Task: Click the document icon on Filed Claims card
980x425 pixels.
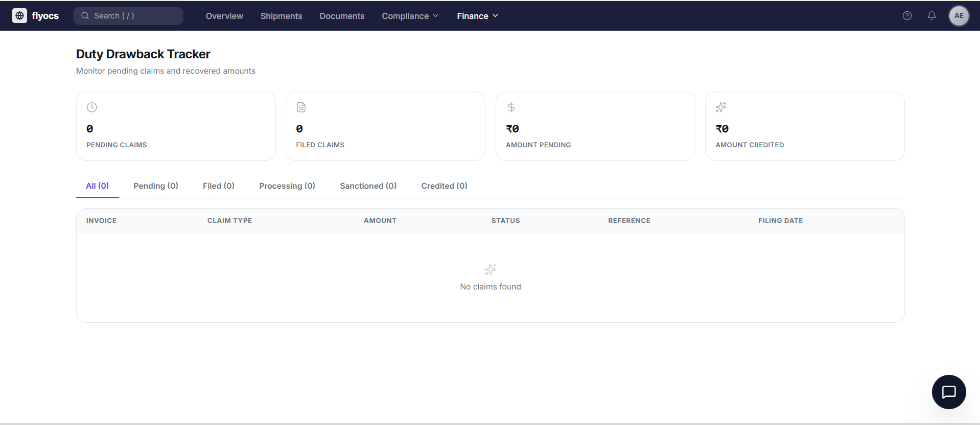Action: click(x=301, y=107)
